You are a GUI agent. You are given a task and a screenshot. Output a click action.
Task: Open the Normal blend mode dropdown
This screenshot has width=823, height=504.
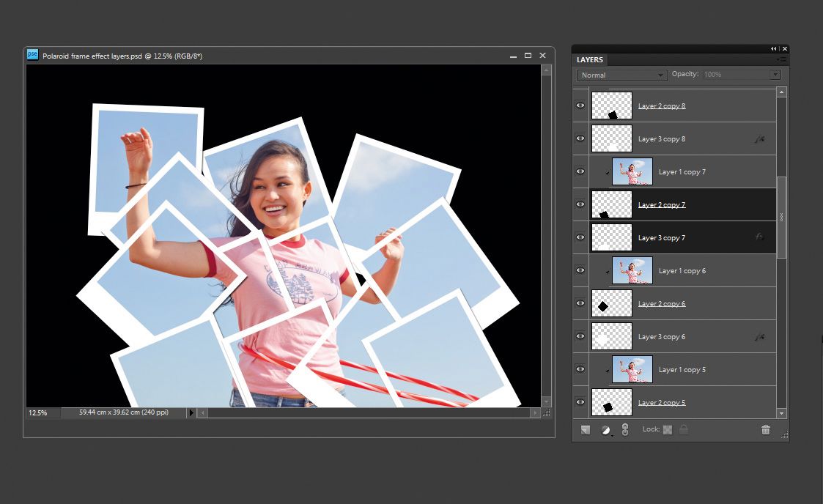pyautogui.click(x=620, y=75)
